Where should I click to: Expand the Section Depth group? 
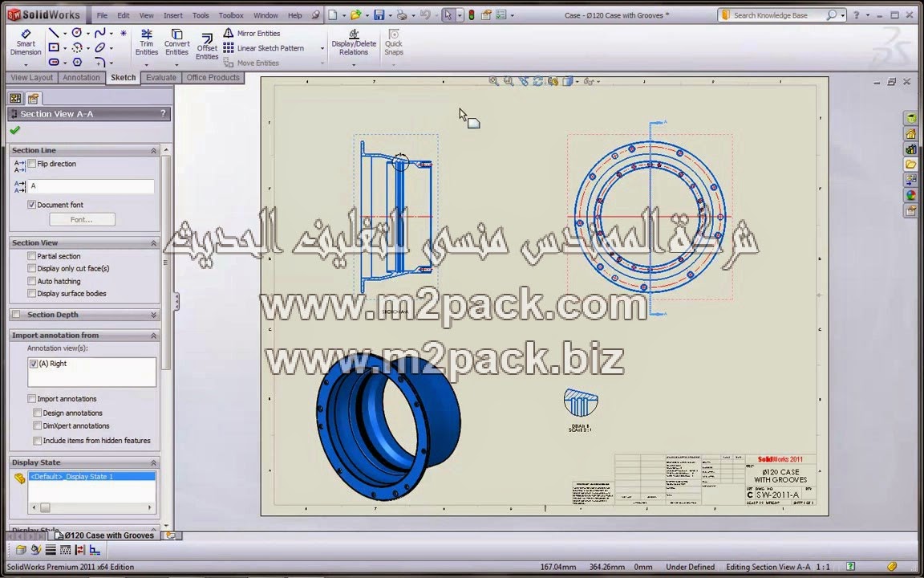(153, 315)
